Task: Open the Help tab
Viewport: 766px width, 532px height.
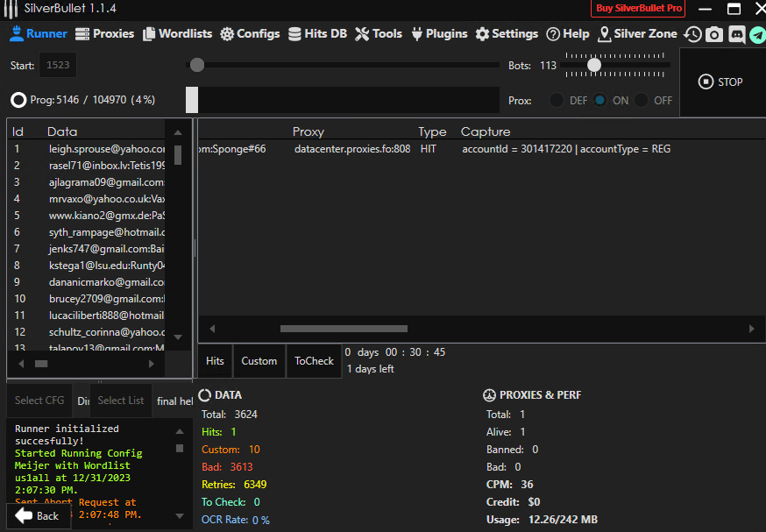Action: click(568, 33)
